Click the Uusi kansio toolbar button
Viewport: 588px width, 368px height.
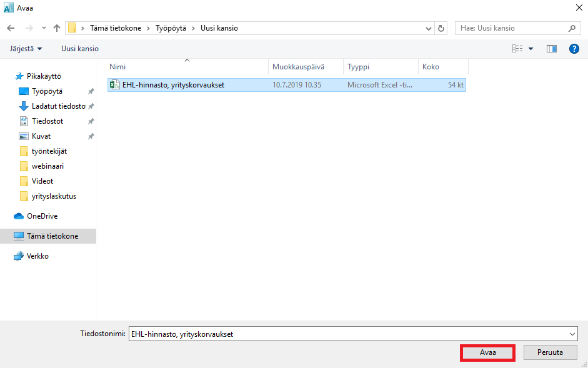click(x=80, y=49)
